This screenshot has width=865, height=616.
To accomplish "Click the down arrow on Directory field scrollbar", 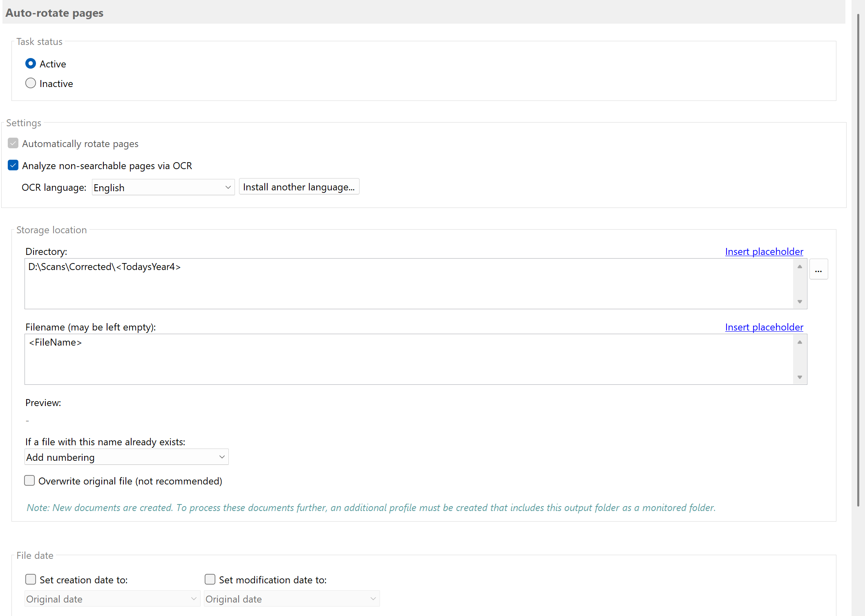I will tap(800, 301).
